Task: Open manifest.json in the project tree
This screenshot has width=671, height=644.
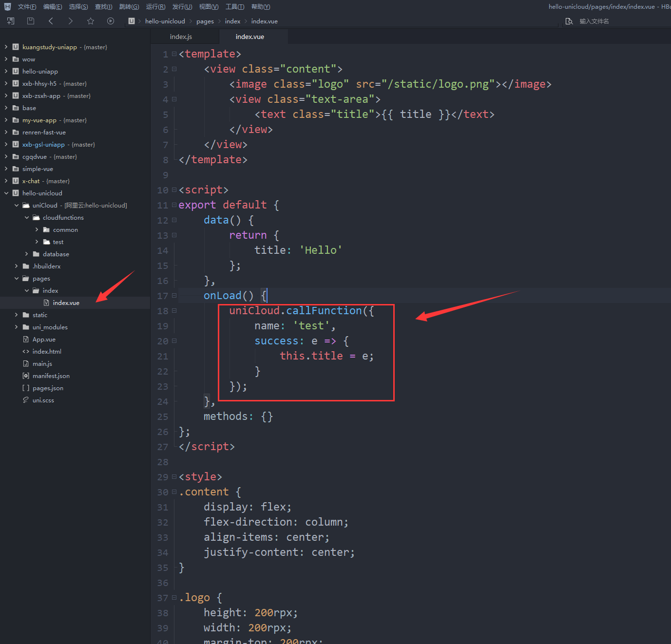Action: pos(51,376)
